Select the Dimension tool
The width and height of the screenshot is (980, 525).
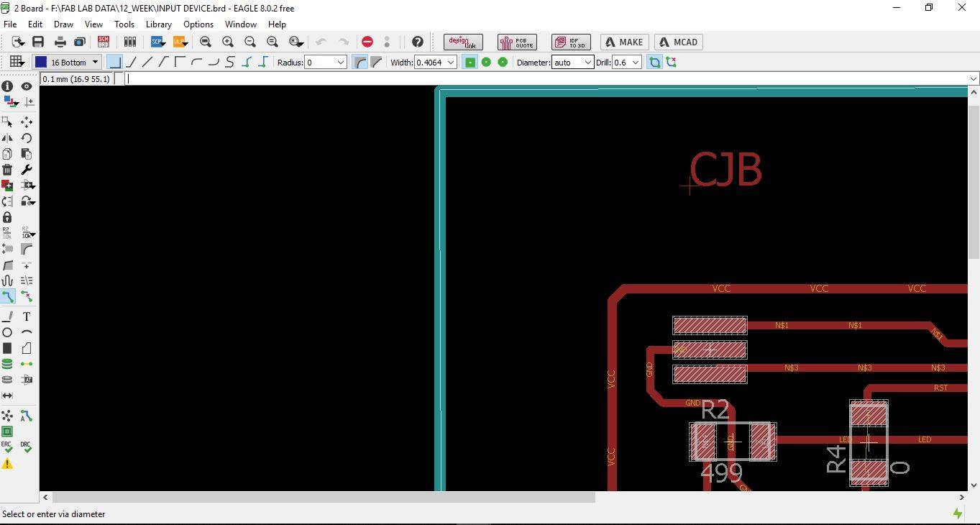click(7, 396)
